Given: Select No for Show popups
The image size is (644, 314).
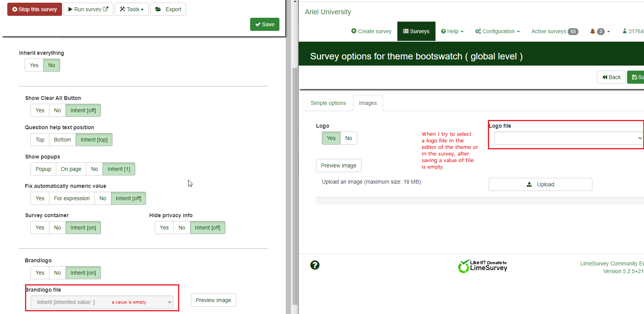Looking at the screenshot, I should pos(95,169).
